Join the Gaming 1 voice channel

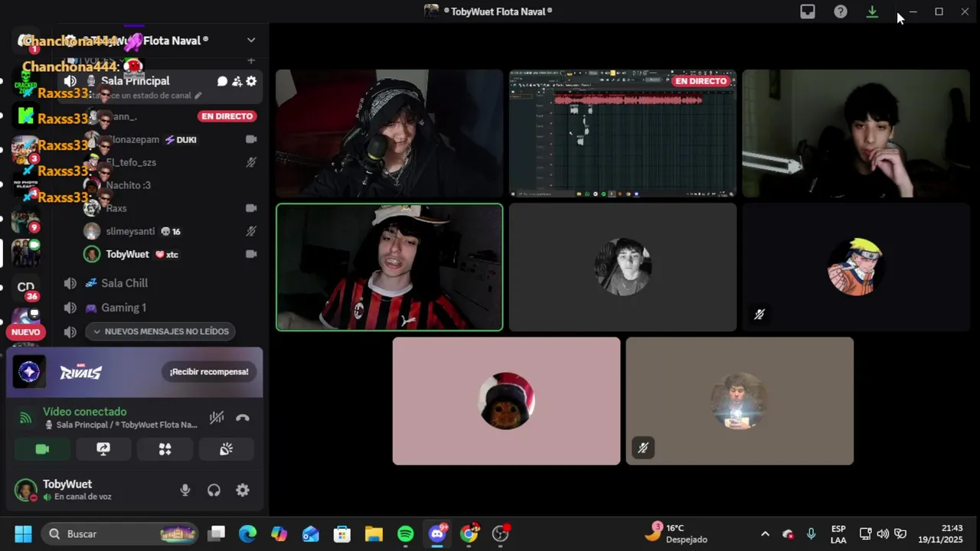click(159, 308)
